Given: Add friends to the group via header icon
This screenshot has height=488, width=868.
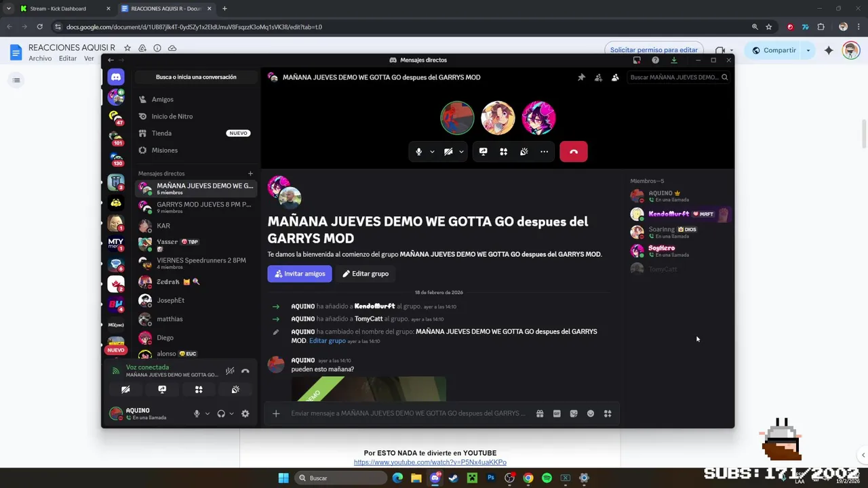Looking at the screenshot, I should pyautogui.click(x=598, y=77).
